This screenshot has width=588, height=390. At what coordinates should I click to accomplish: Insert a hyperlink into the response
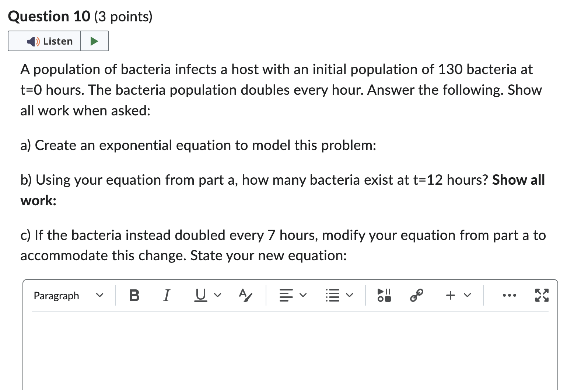417,295
